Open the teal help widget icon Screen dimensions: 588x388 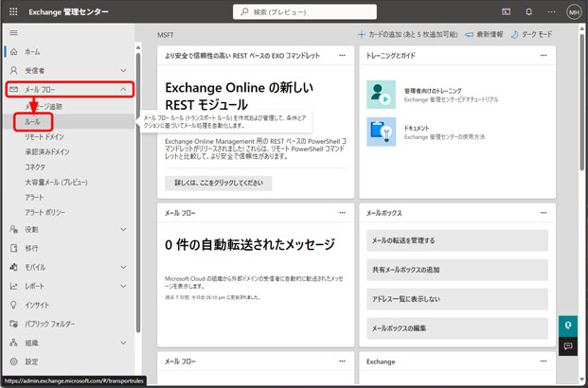tap(568, 326)
